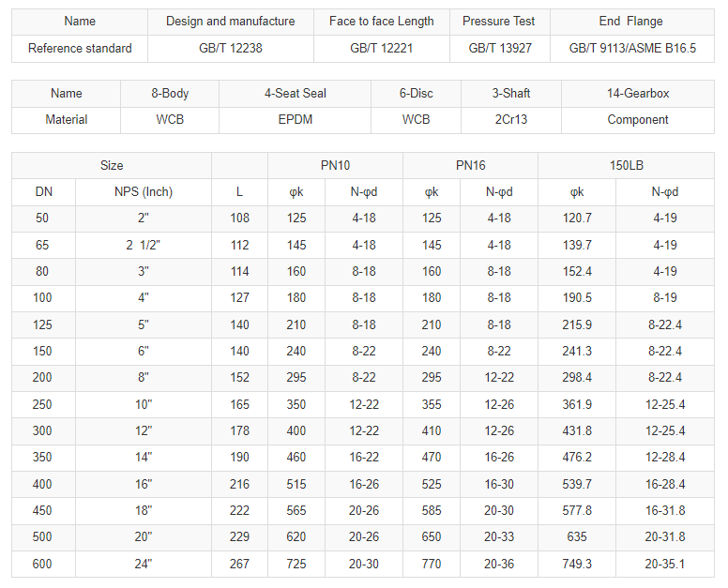Select the 2Cr13 shaft material cell

coord(510,120)
